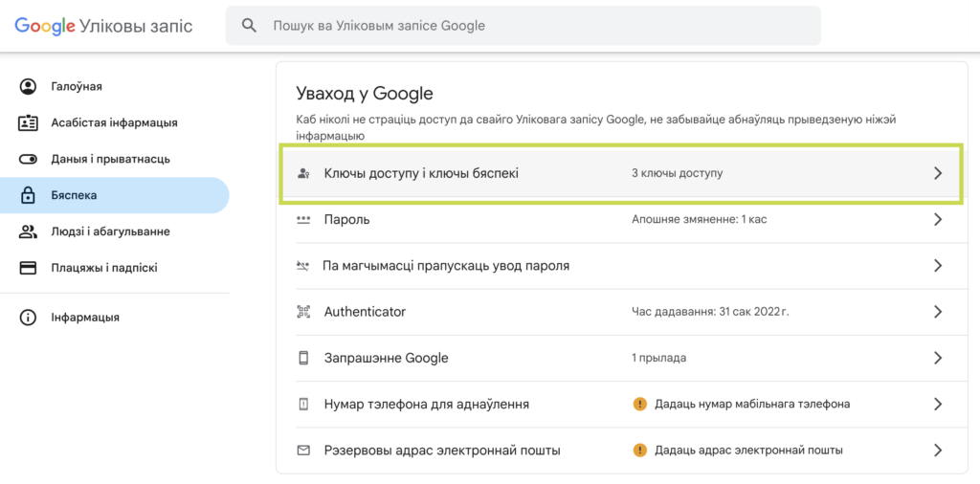980x484 pixels.
Task: Click the skip-password icon in the row
Action: (x=302, y=266)
